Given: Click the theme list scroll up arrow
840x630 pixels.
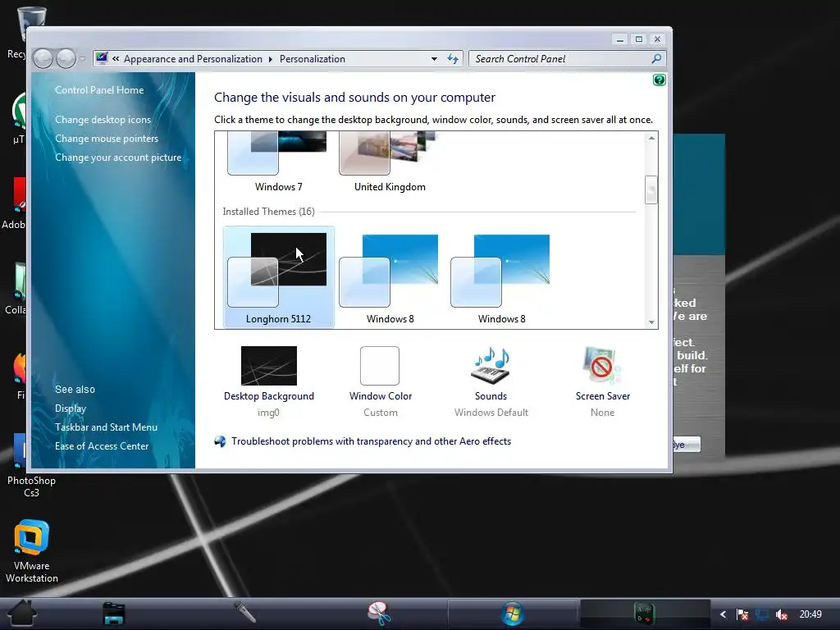Looking at the screenshot, I should point(651,138).
